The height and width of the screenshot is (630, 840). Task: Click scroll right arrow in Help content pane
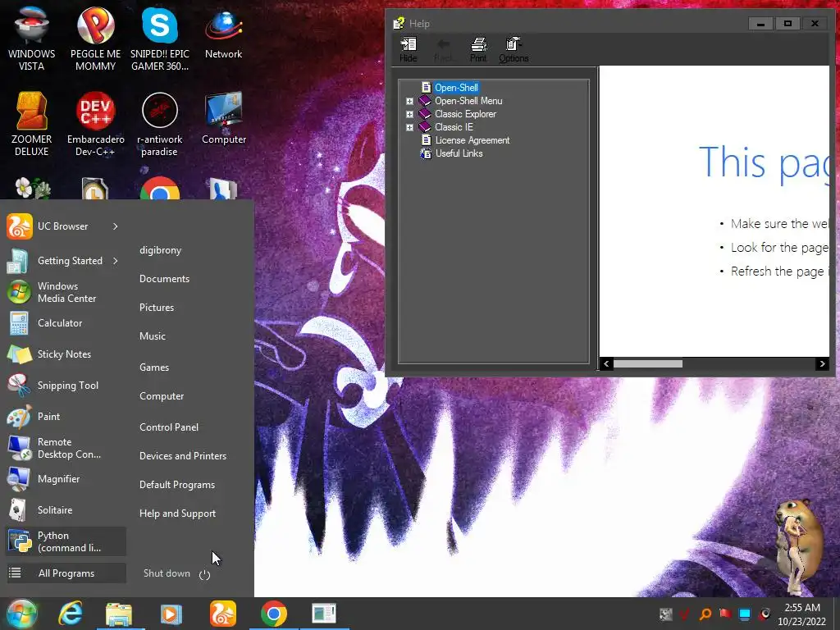click(x=822, y=363)
